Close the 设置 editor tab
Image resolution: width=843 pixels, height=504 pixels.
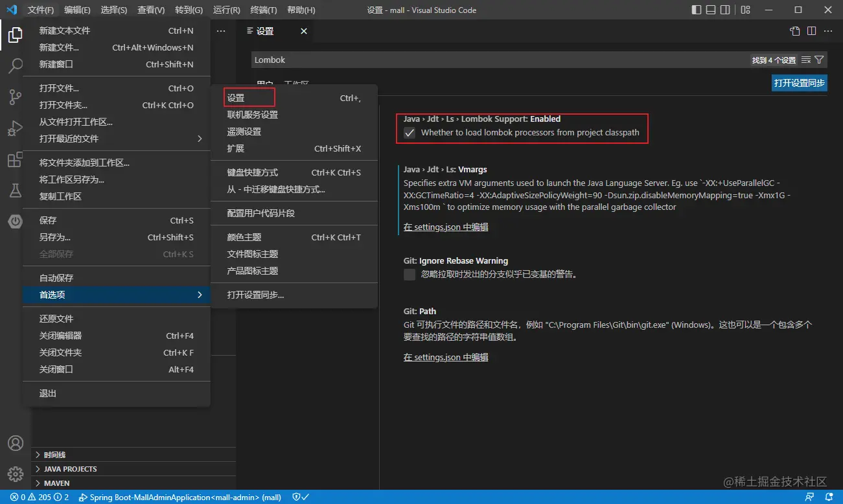click(x=304, y=31)
